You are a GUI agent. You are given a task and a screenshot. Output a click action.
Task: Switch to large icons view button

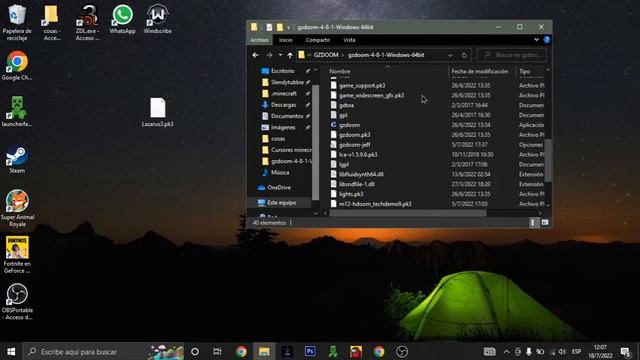(545, 222)
